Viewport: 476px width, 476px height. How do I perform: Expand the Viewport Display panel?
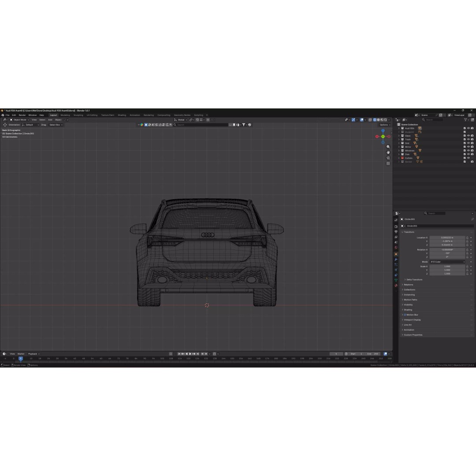[x=411, y=320]
